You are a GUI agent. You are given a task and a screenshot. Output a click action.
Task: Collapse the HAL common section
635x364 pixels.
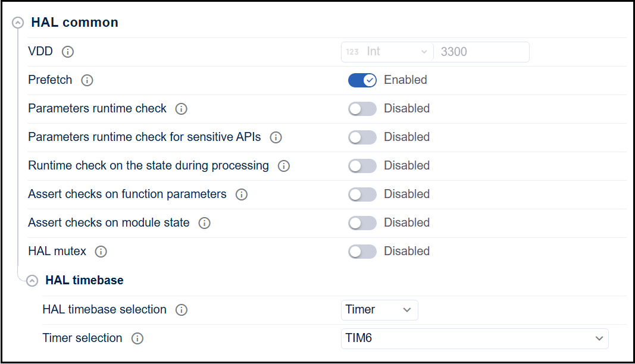point(18,23)
